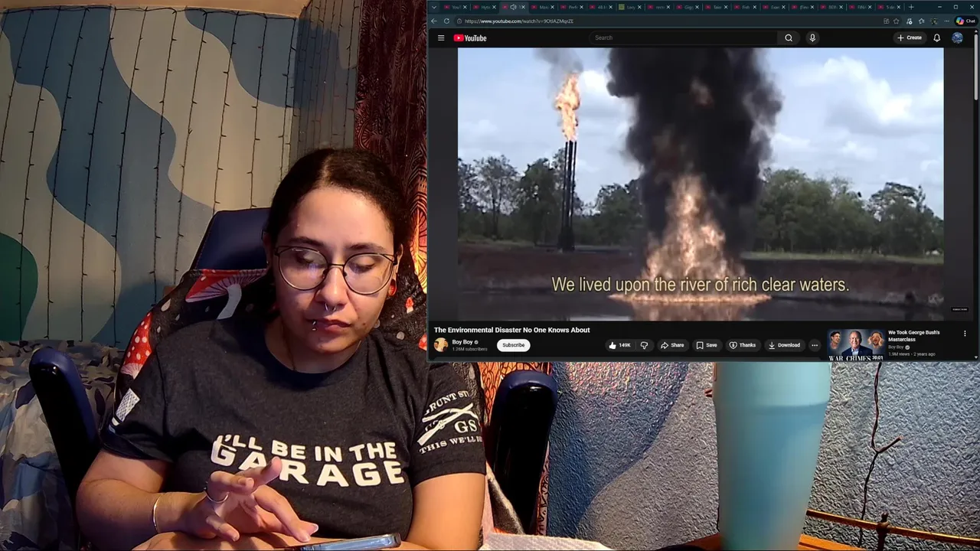Start voice search with microphone icon

coord(812,37)
